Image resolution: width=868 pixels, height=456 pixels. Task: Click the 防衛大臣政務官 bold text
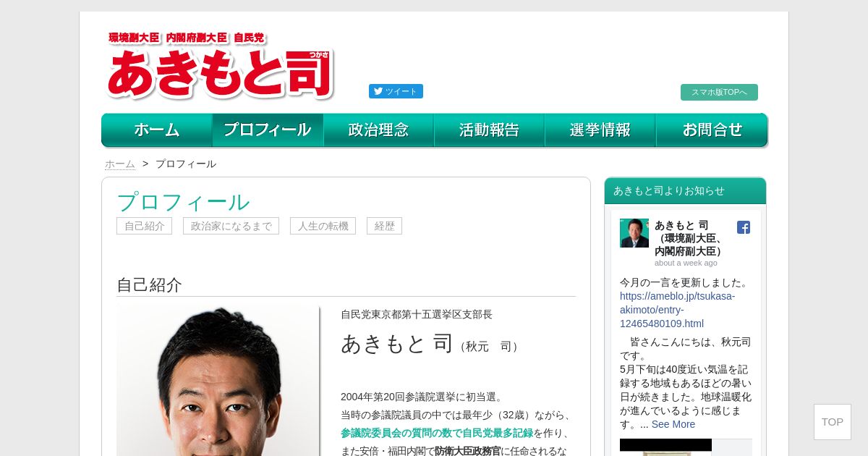(468, 451)
